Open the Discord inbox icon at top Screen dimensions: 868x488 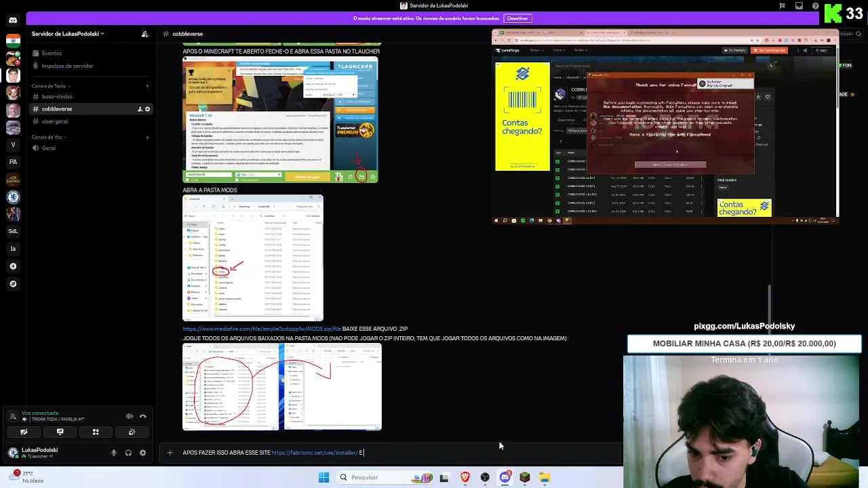(x=799, y=5)
